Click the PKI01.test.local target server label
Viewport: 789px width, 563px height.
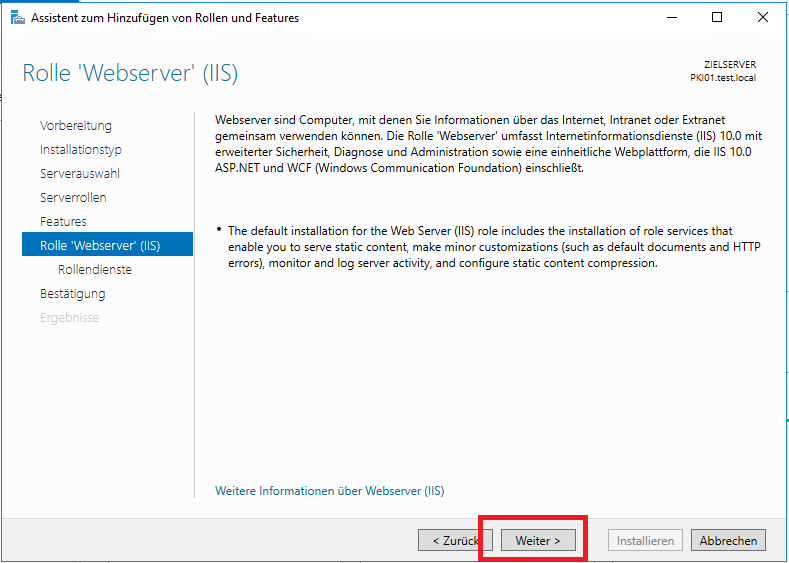(x=729, y=77)
